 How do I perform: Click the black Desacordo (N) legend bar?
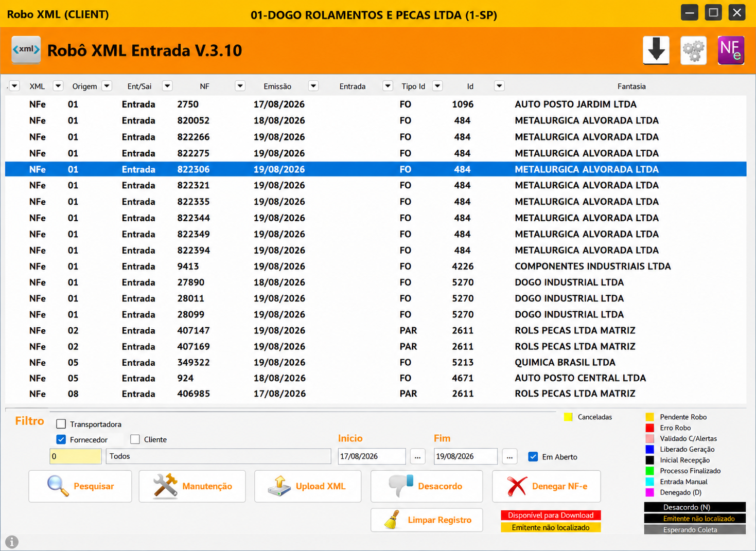click(x=695, y=507)
